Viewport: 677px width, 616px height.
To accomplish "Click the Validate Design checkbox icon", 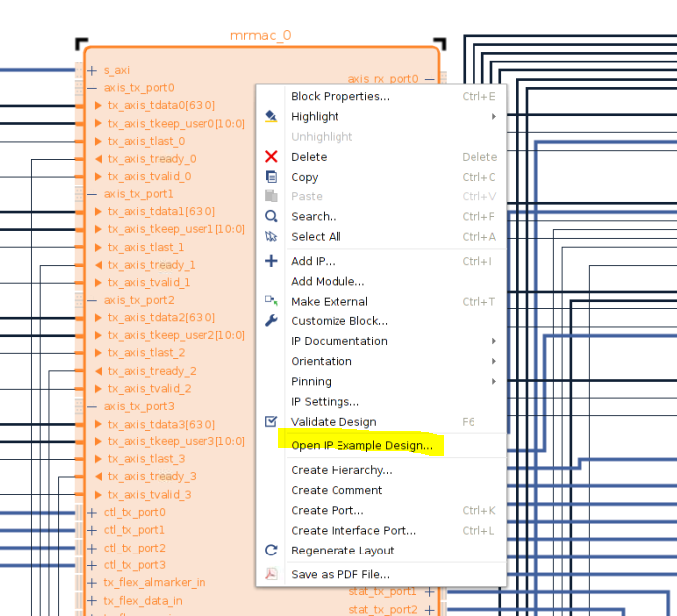I will coord(271,422).
